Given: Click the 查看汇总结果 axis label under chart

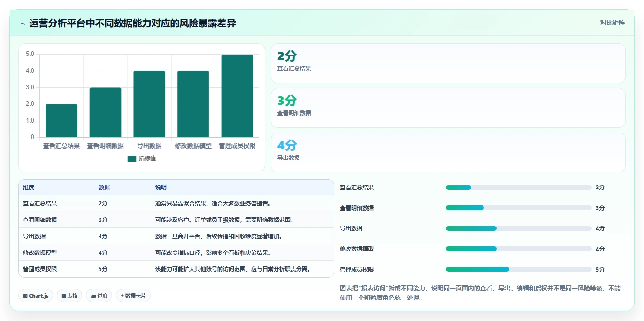Looking at the screenshot, I should pyautogui.click(x=61, y=146).
